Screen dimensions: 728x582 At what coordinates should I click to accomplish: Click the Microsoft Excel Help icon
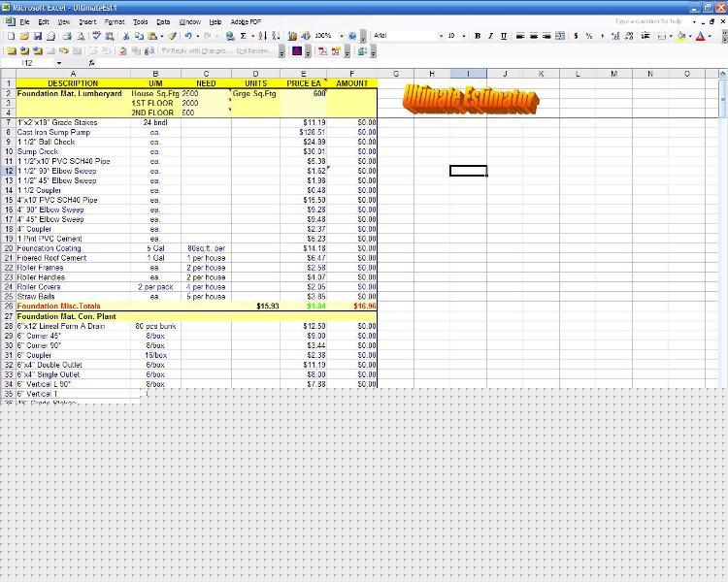pyautogui.click(x=352, y=36)
